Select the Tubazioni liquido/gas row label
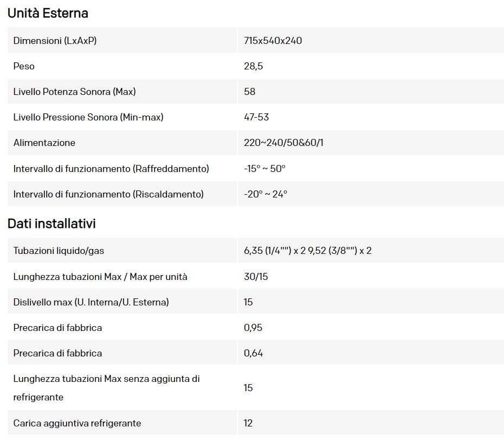Viewport: 504px width, 440px height. (59, 251)
